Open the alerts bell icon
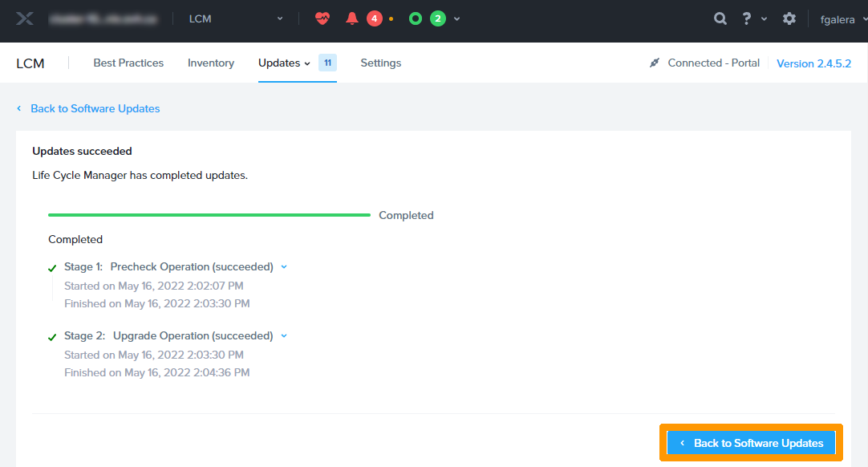 pos(351,18)
